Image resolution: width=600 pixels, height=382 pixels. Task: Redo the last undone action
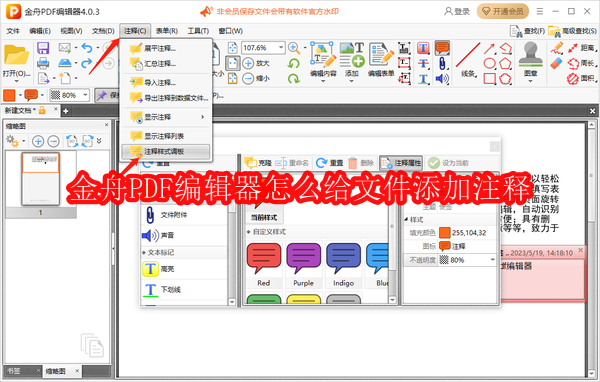tap(86, 63)
